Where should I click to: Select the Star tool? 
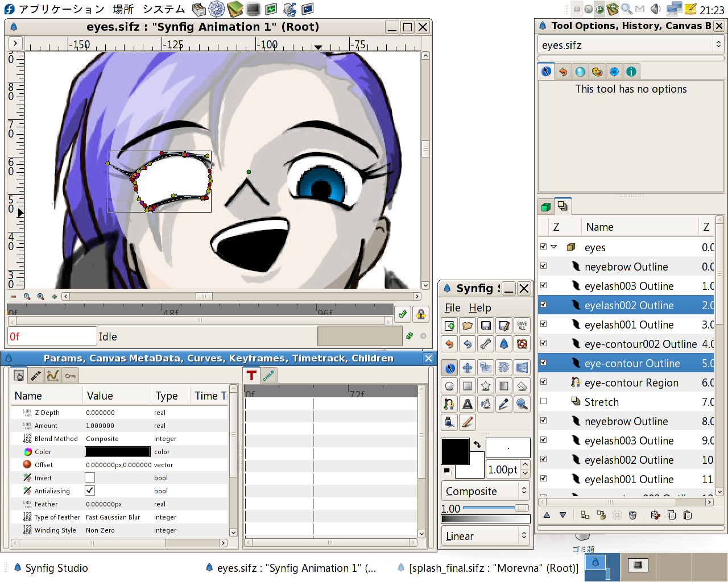[486, 386]
